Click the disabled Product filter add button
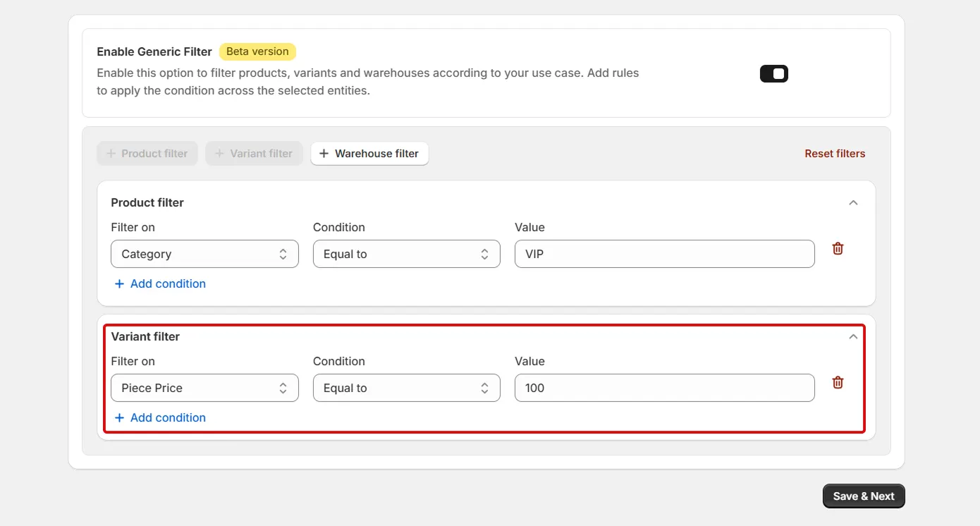This screenshot has height=526, width=980. point(147,153)
